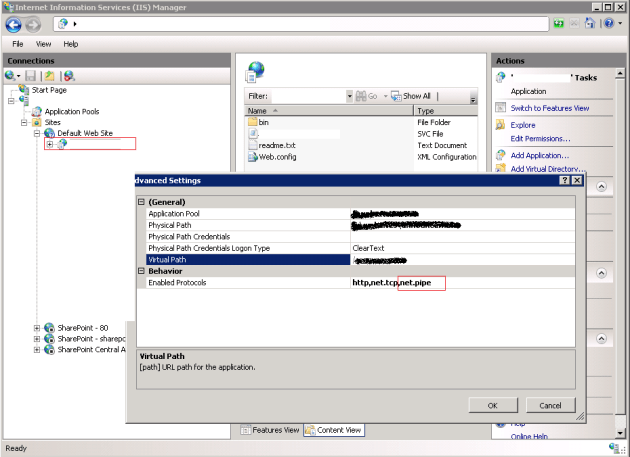This screenshot has height=457, width=630.
Task: Click the Advanced Settings help question button
Action: coord(564,180)
